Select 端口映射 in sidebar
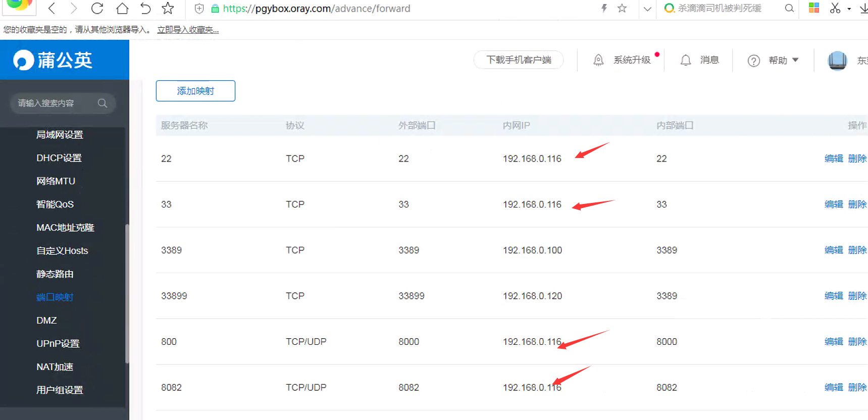Viewport: 868px width, 420px height. (x=55, y=297)
